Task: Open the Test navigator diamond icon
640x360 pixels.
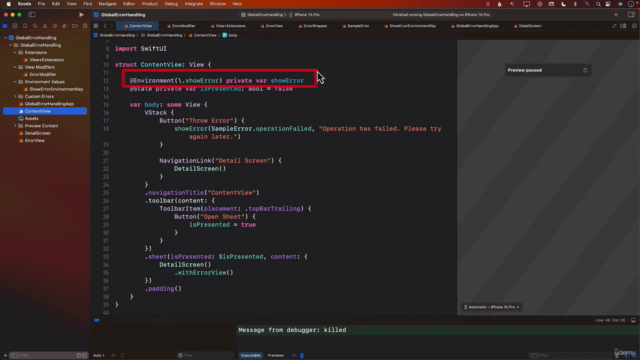Action: [x=55, y=26]
